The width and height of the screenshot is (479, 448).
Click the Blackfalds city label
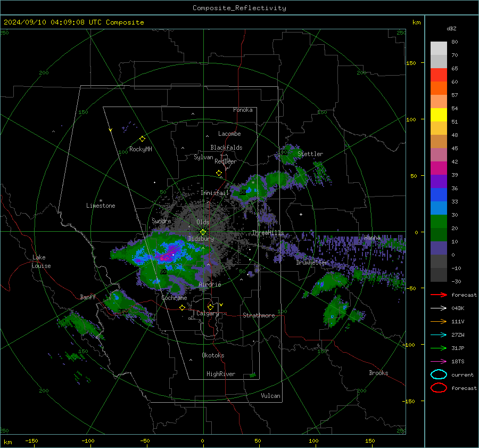[226, 148]
